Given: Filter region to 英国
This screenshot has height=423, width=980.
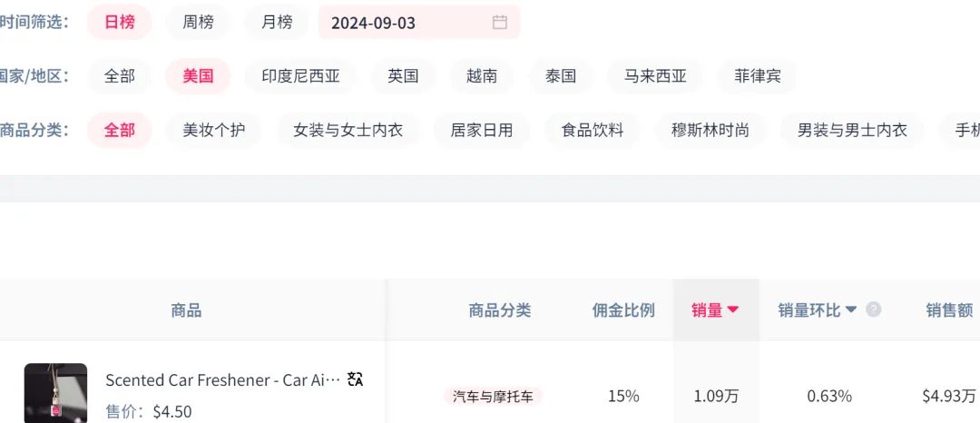Looking at the screenshot, I should (403, 76).
